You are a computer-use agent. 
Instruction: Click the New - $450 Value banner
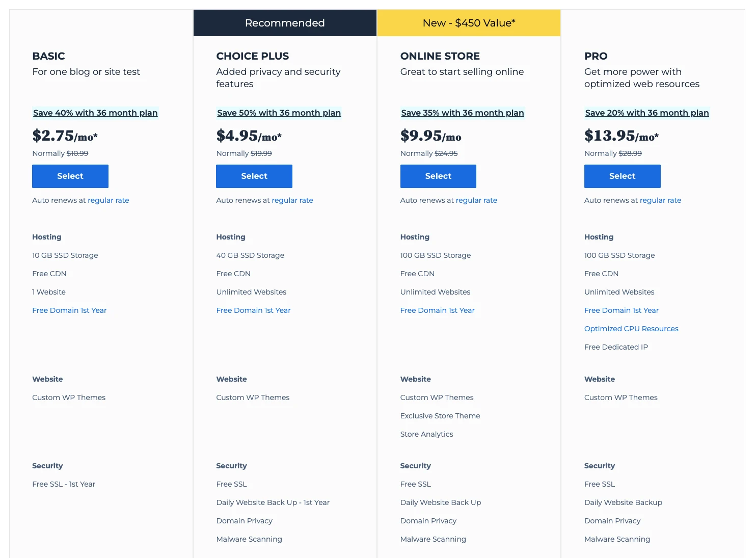(469, 23)
